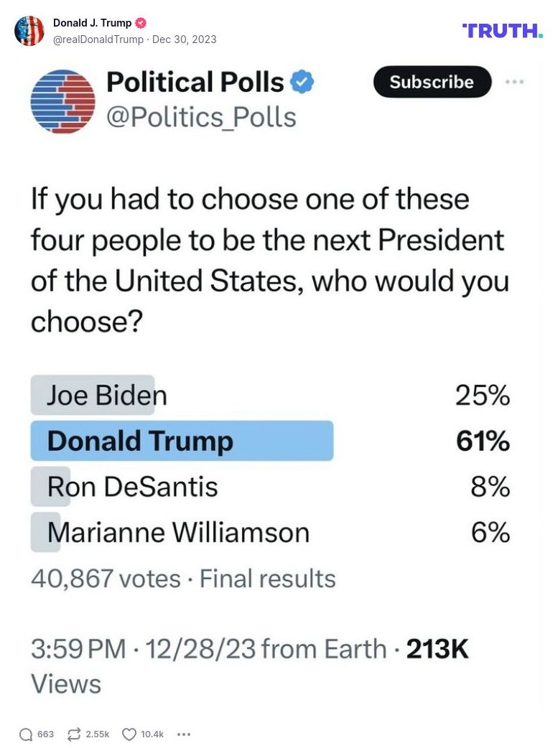Open more actions via the bottom ellipsis icon

click(x=184, y=734)
